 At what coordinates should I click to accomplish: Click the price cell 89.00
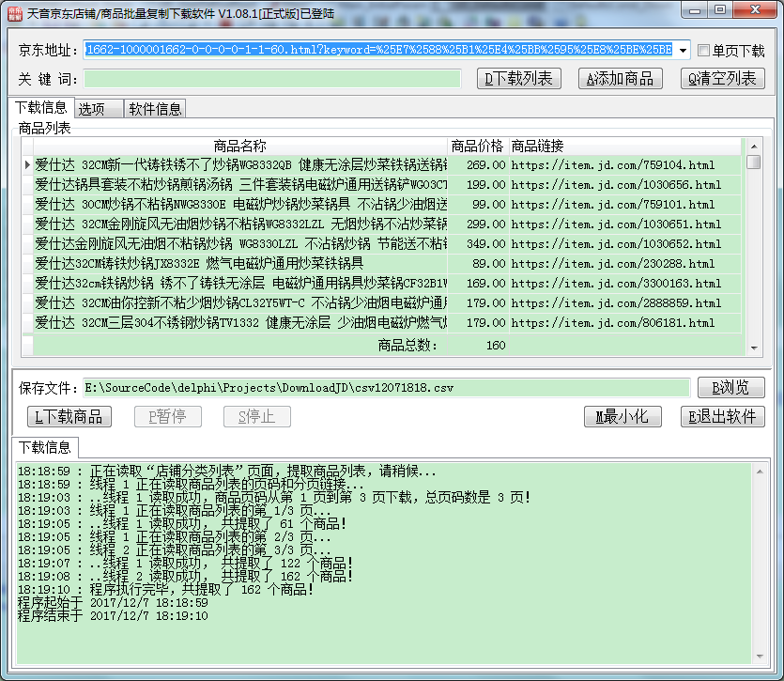(478, 263)
